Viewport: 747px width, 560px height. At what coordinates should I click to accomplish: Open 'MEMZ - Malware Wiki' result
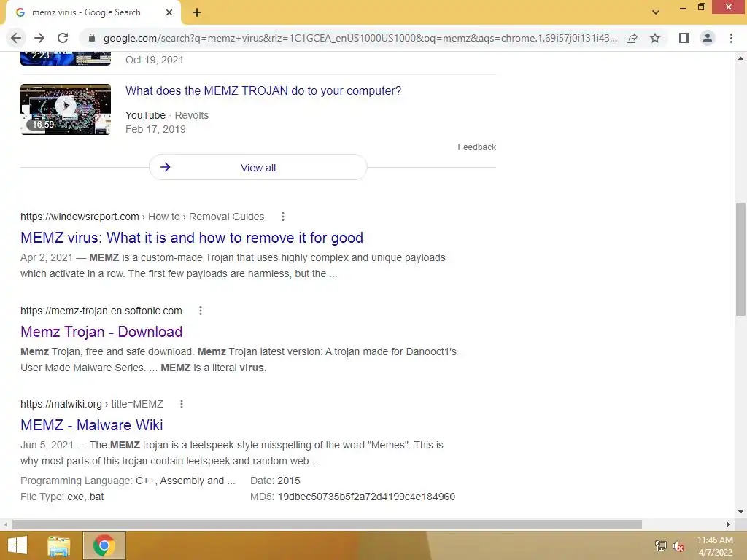[x=92, y=425]
